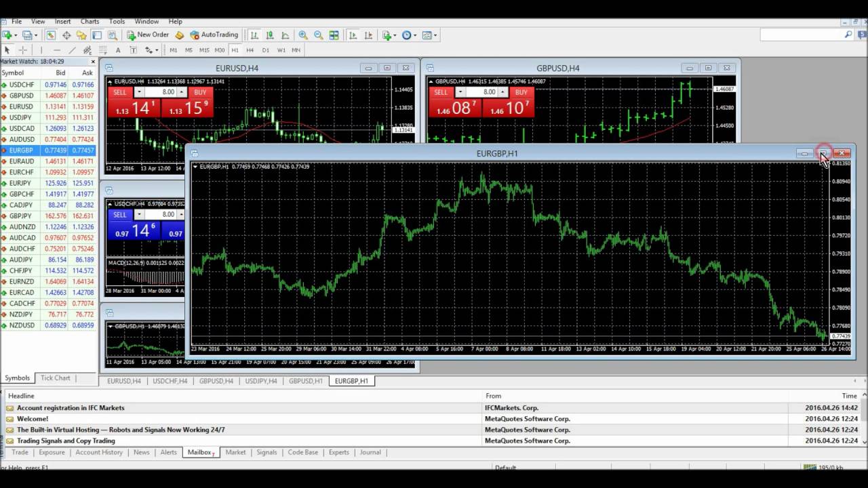
Task: Zoom out on the chart
Action: (318, 35)
